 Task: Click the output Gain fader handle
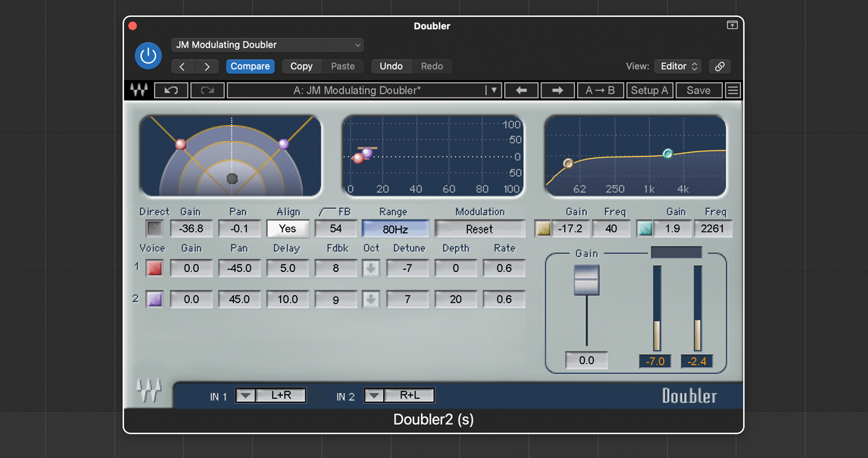click(587, 280)
